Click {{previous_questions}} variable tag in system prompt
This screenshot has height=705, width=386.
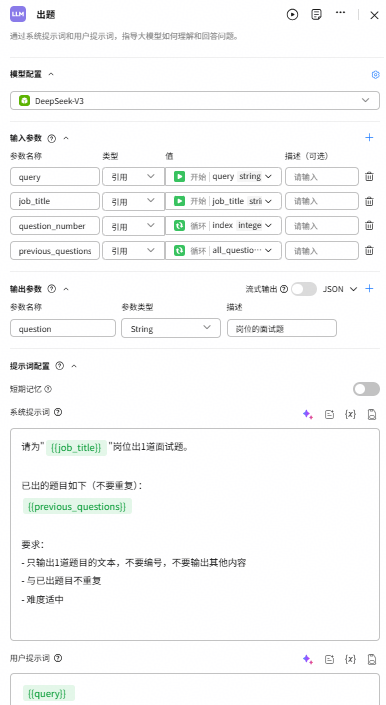click(77, 506)
